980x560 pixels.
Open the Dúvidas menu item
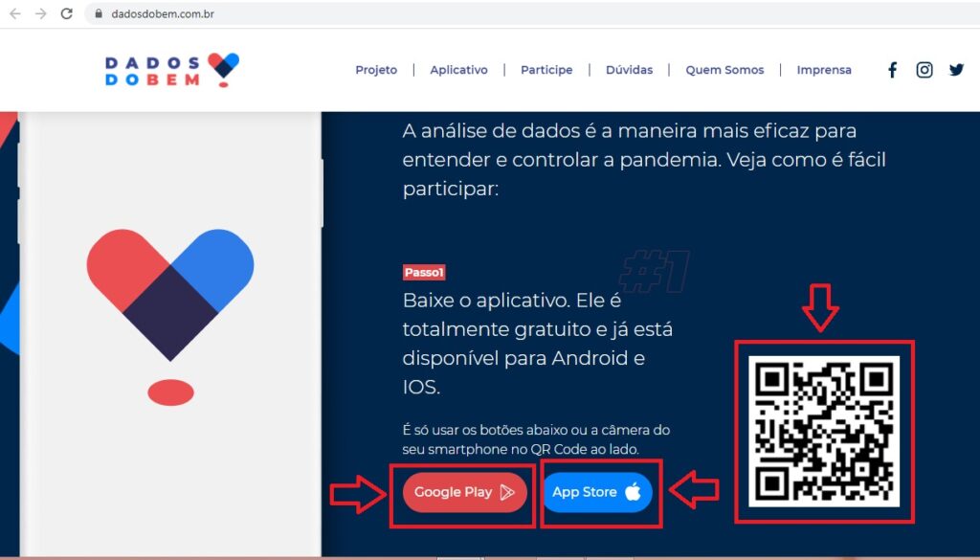click(629, 70)
